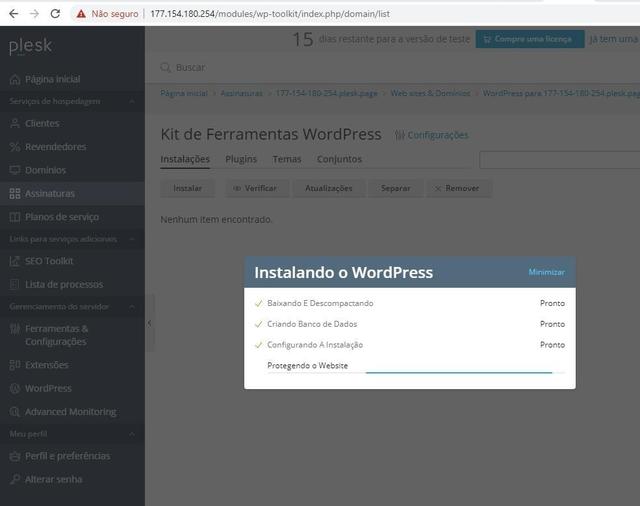
Task: Click Minimizar in install dialog
Action: tap(547, 272)
